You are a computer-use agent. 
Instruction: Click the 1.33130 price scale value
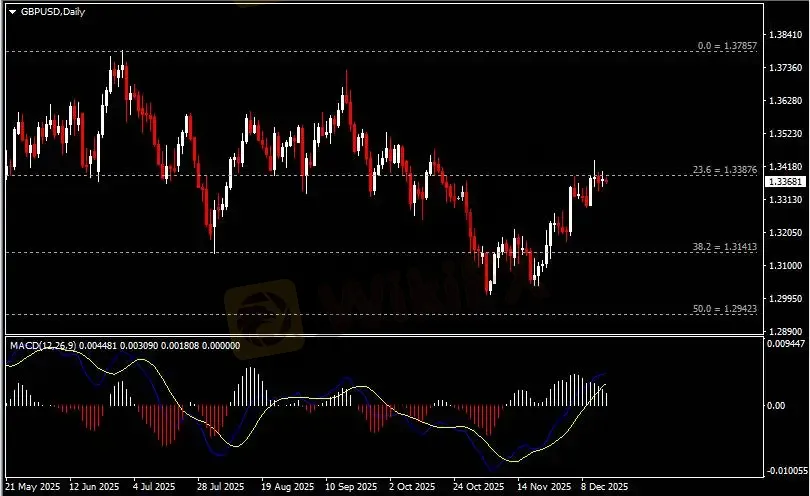click(785, 199)
